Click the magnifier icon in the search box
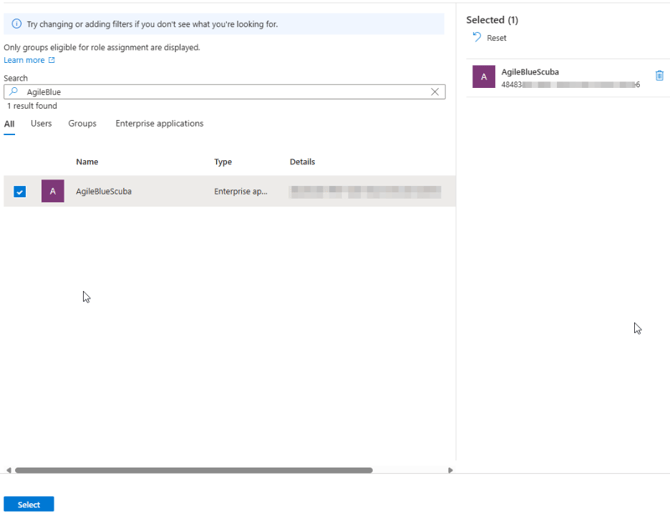670x519 pixels. tap(14, 92)
